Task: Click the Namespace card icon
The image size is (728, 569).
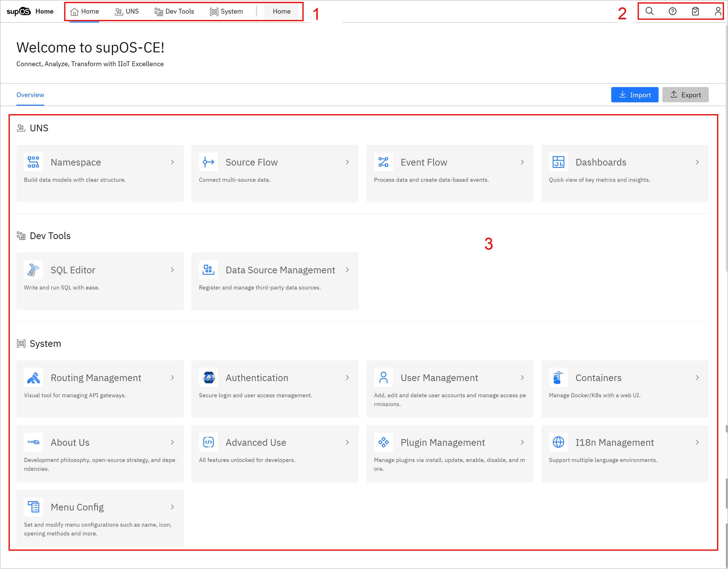Action: [33, 162]
